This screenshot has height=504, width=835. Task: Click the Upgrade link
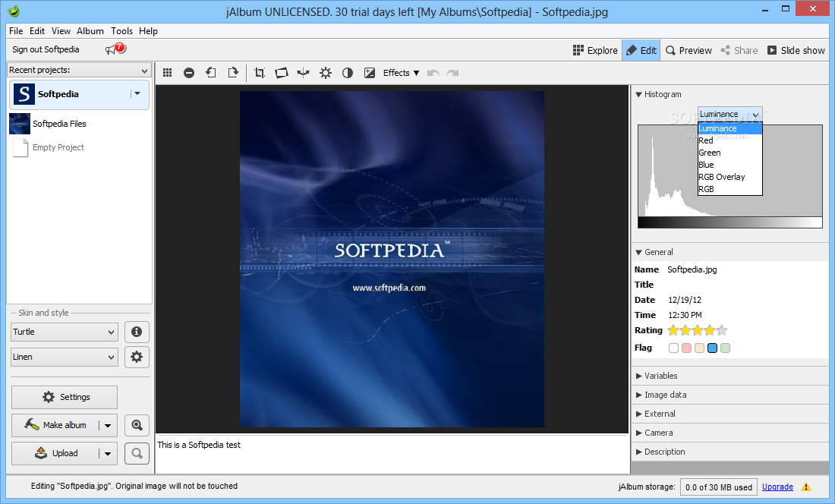coord(777,487)
